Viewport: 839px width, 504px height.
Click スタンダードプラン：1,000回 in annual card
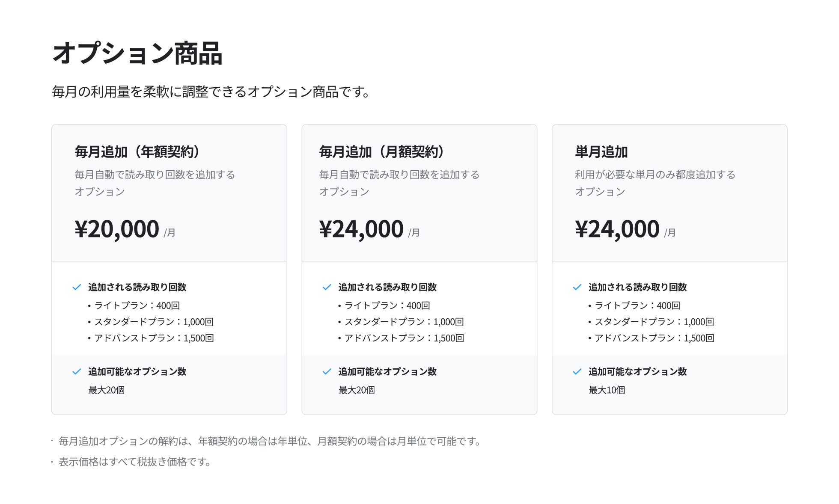tap(153, 322)
